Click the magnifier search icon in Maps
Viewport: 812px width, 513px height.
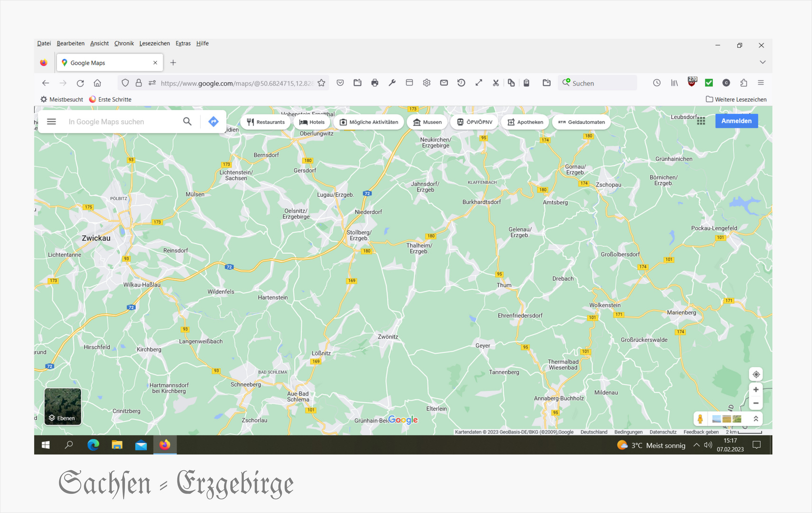(187, 122)
